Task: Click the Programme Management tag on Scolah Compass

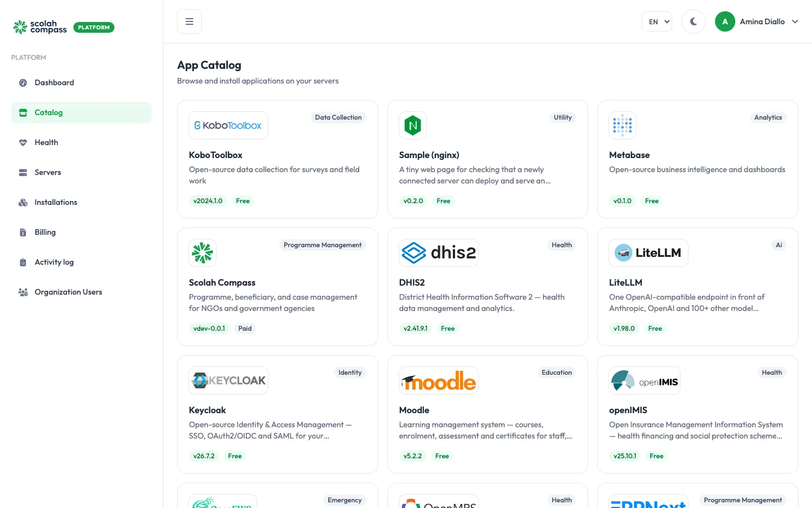Action: (323, 245)
